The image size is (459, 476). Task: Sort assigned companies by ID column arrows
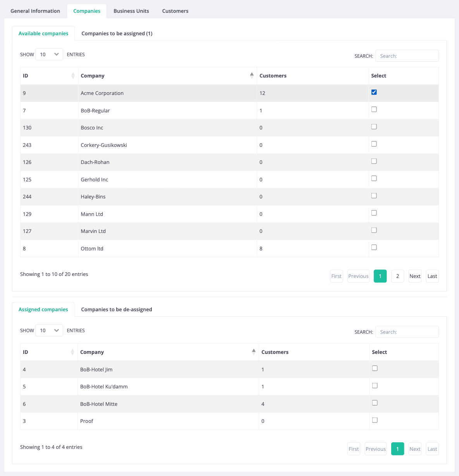click(72, 352)
